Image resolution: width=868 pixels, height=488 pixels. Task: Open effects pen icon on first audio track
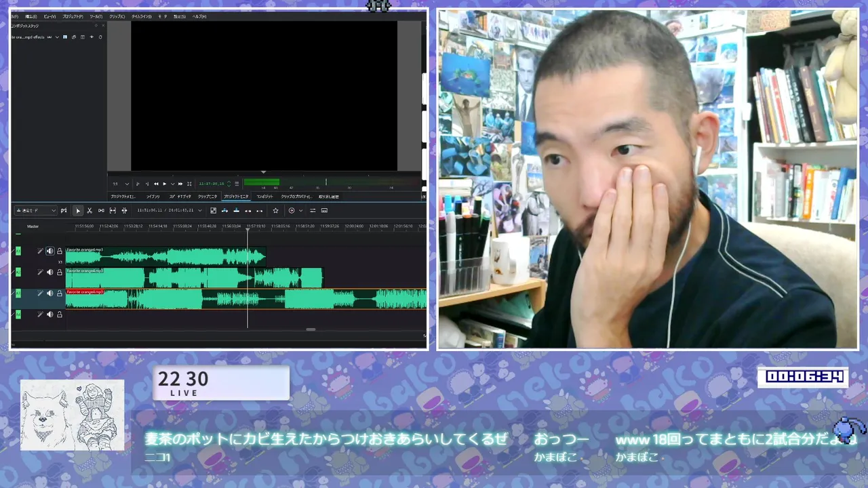(x=40, y=251)
